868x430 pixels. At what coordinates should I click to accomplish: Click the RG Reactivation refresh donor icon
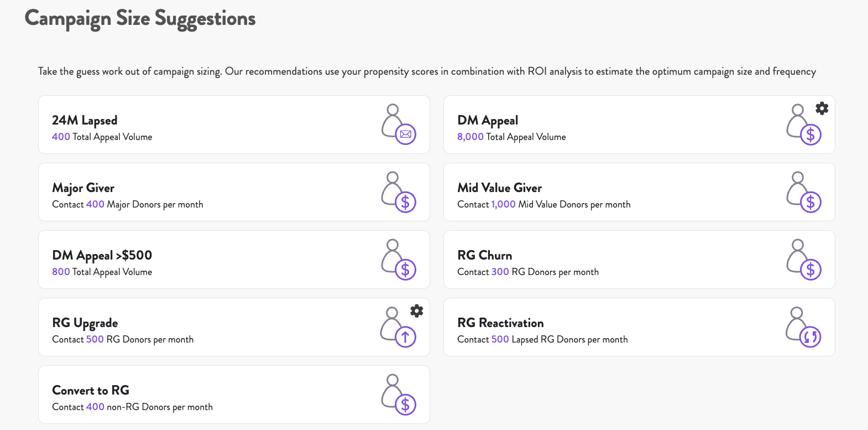(804, 327)
